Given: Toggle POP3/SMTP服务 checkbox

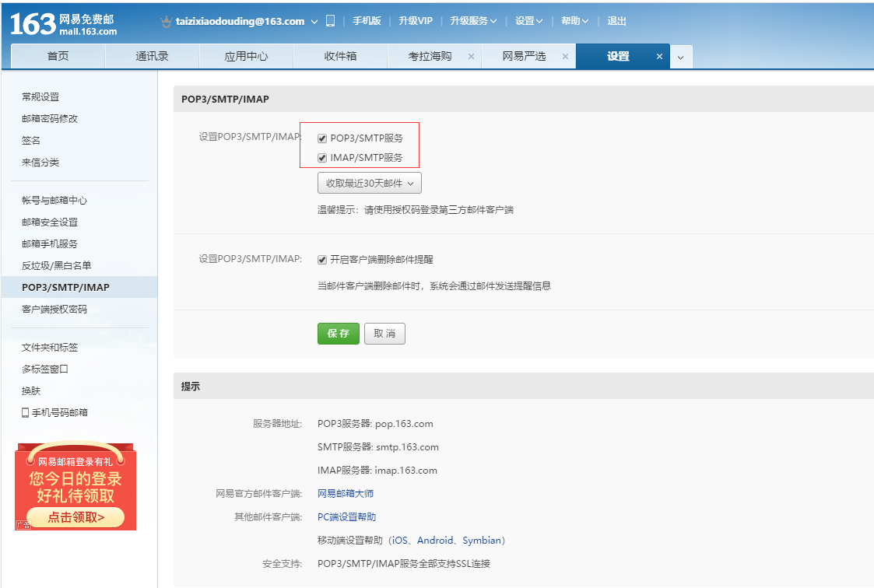Looking at the screenshot, I should click(x=322, y=138).
